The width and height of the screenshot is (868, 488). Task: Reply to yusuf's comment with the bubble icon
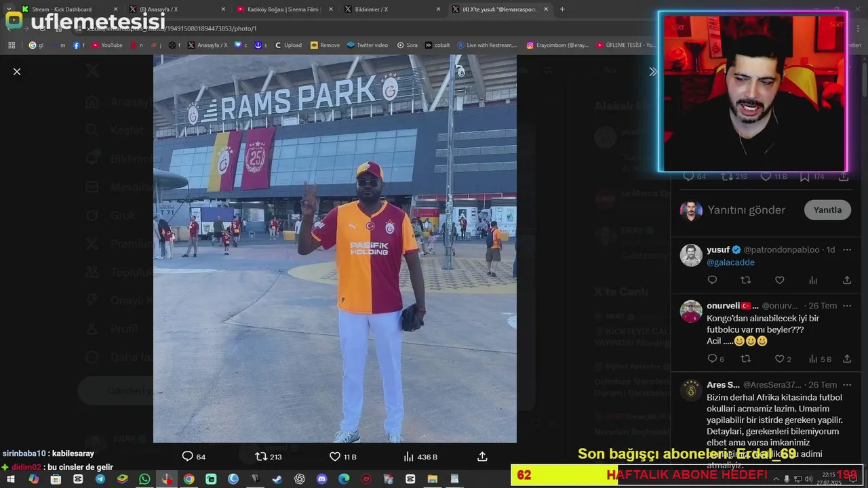(712, 280)
